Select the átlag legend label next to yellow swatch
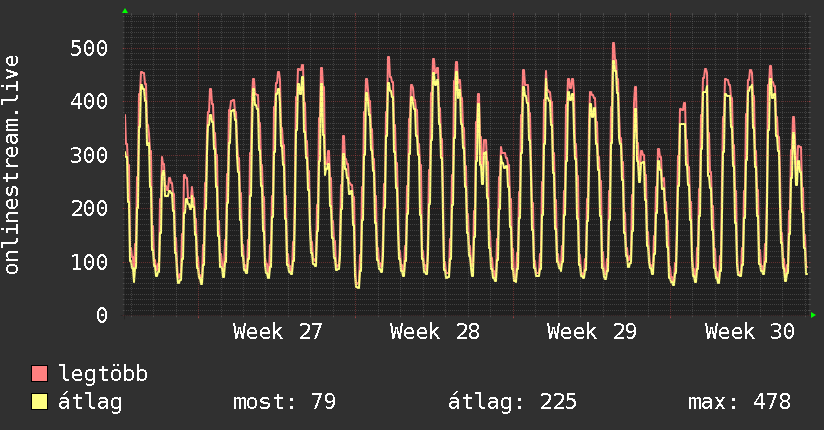The width and height of the screenshot is (824, 430). click(x=90, y=402)
